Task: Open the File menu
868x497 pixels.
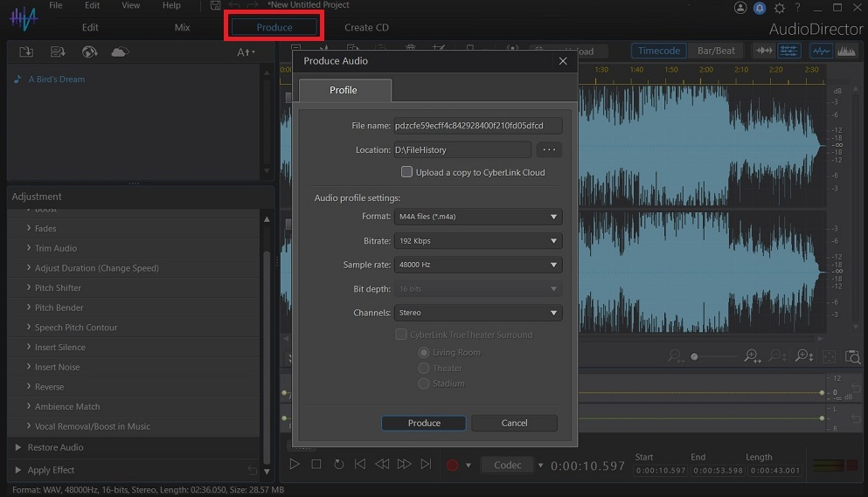Action: (55, 5)
